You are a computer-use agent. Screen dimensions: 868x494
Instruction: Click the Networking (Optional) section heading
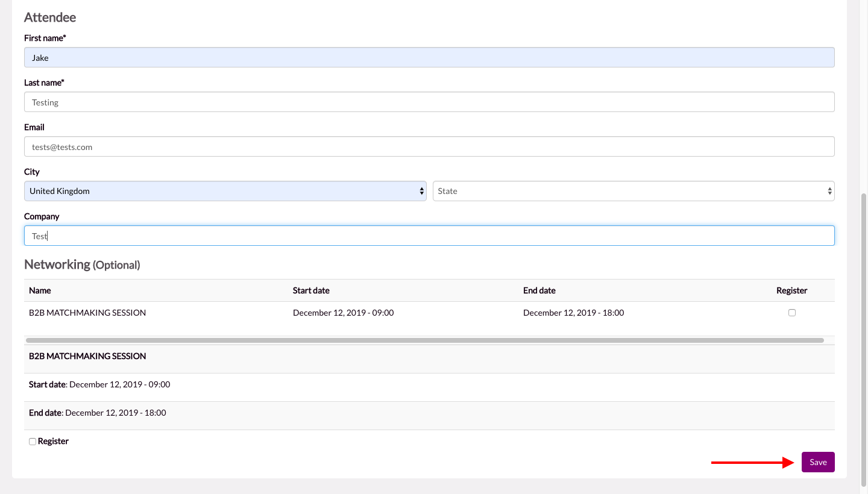[82, 264]
